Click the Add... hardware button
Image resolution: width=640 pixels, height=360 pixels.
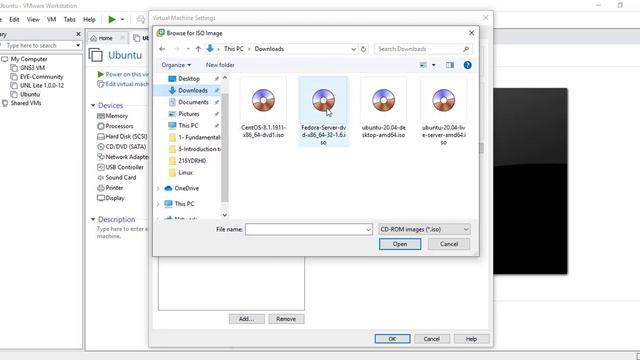click(x=247, y=319)
